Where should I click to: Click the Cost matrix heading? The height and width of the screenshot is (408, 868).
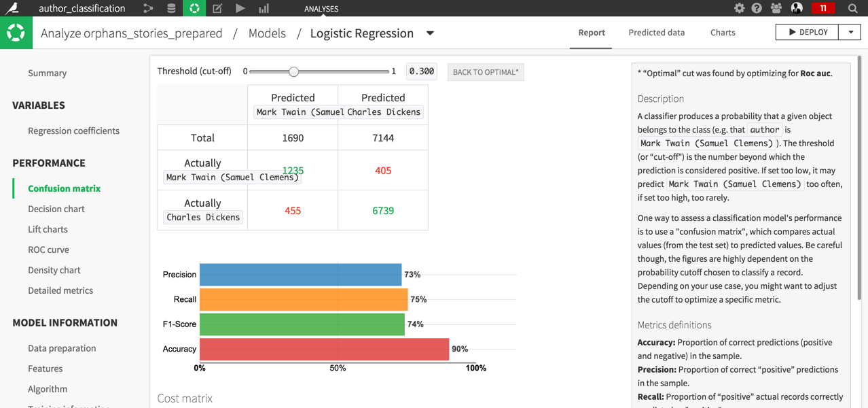[185, 398]
